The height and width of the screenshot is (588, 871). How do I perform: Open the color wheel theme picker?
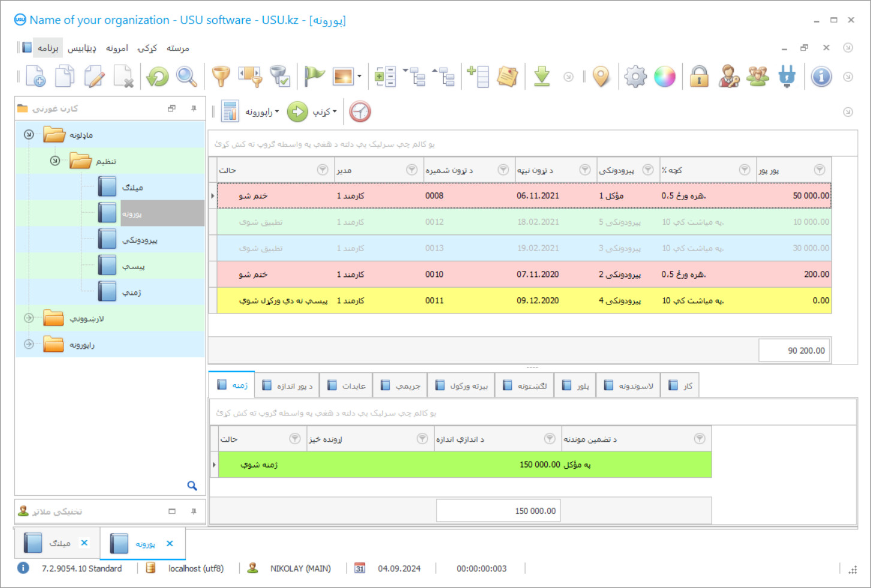pyautogui.click(x=664, y=77)
